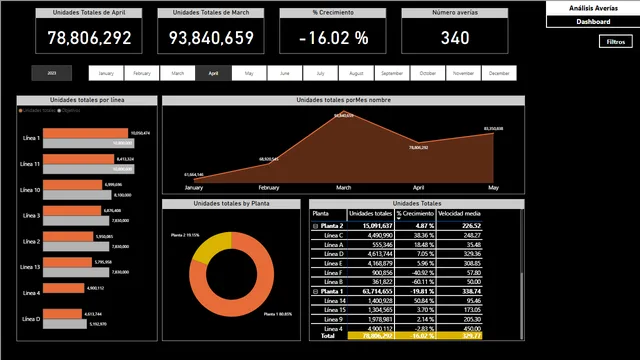Screen dimensions: 640x360
Task: Click the Línea 10 orange bar
Action: [x=73, y=184]
